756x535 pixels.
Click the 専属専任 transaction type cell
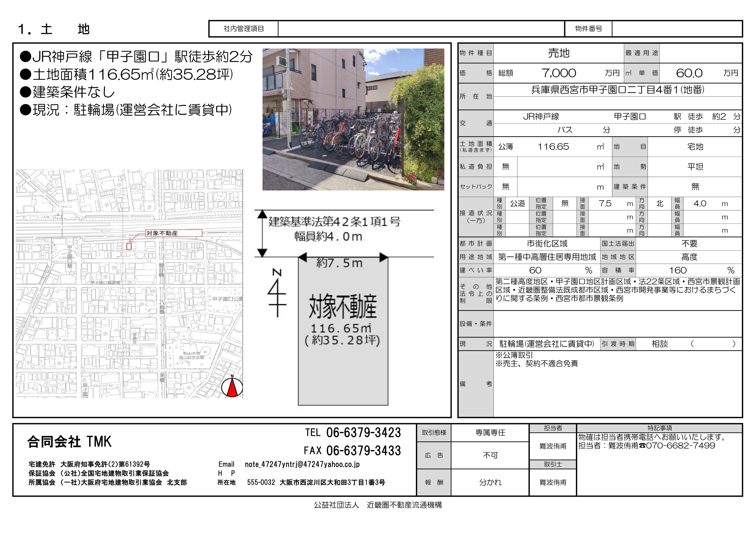[x=490, y=433]
